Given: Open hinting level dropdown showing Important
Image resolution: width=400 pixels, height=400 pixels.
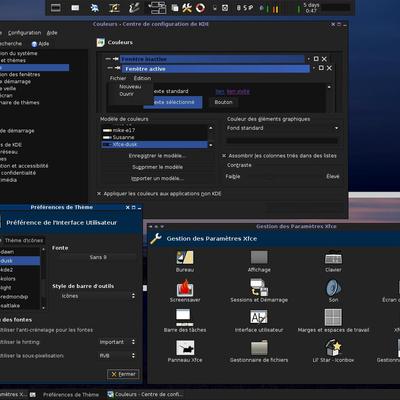Looking at the screenshot, I should (117, 342).
